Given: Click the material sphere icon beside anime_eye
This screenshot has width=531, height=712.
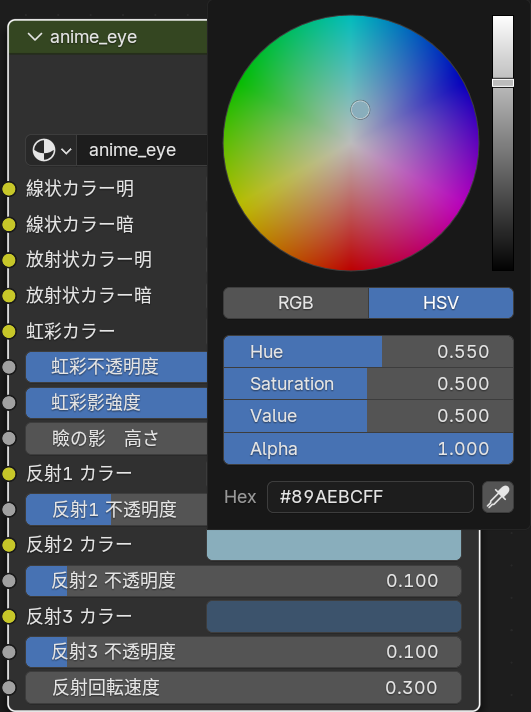Looking at the screenshot, I should [44, 150].
